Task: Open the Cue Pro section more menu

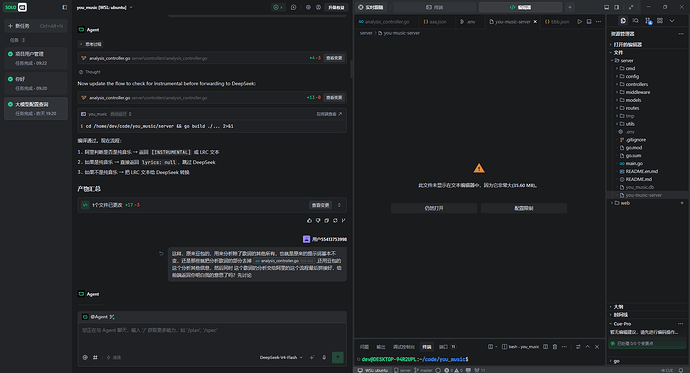Action: point(680,324)
